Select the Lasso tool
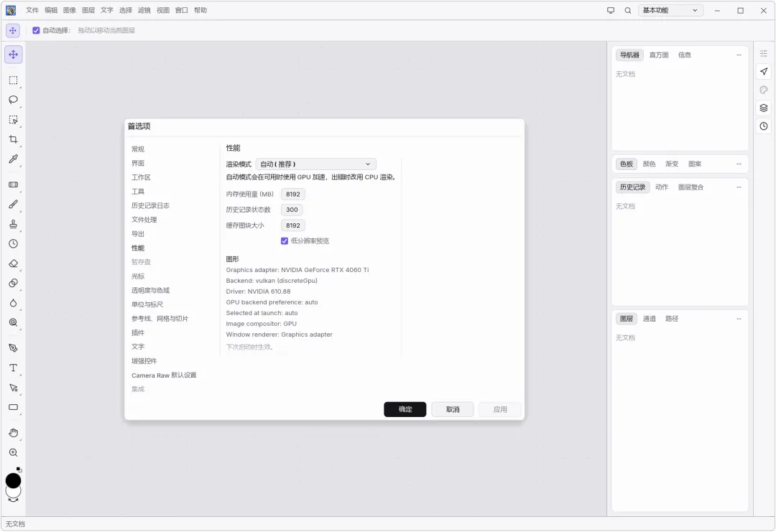Image resolution: width=776 pixels, height=532 pixels. 14,100
